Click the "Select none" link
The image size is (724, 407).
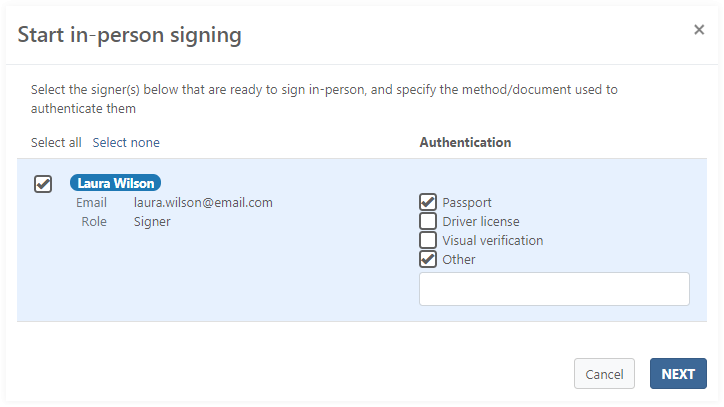pos(126,143)
